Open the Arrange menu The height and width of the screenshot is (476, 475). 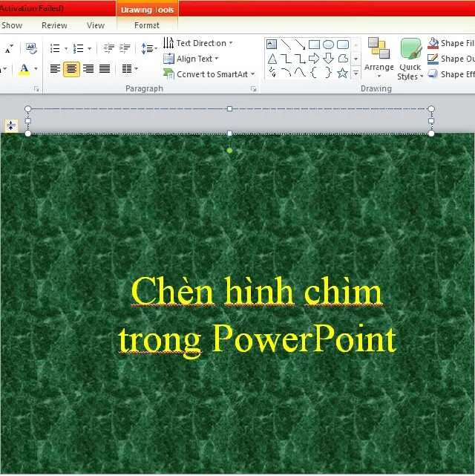(379, 58)
